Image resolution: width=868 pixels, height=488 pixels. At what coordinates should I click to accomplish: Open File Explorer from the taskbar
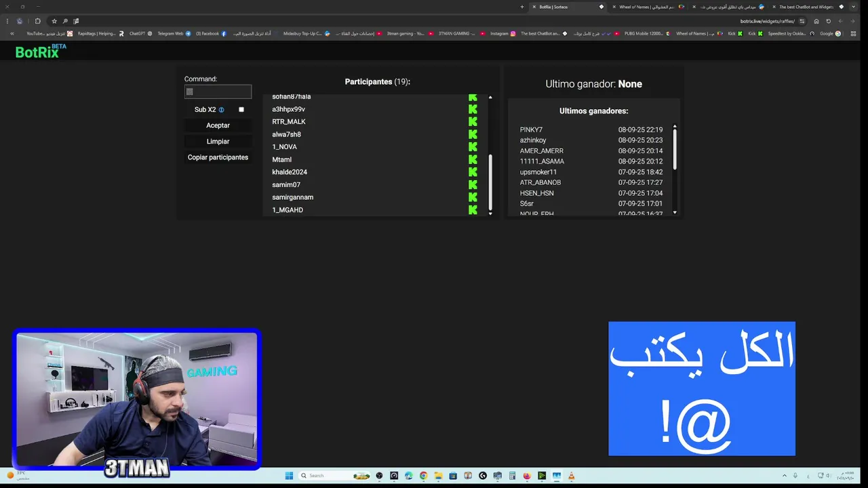point(439,476)
